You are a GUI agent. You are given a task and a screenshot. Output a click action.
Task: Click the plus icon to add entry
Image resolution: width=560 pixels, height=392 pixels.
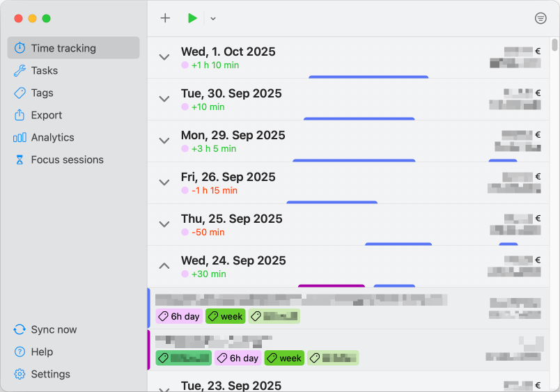(x=165, y=18)
